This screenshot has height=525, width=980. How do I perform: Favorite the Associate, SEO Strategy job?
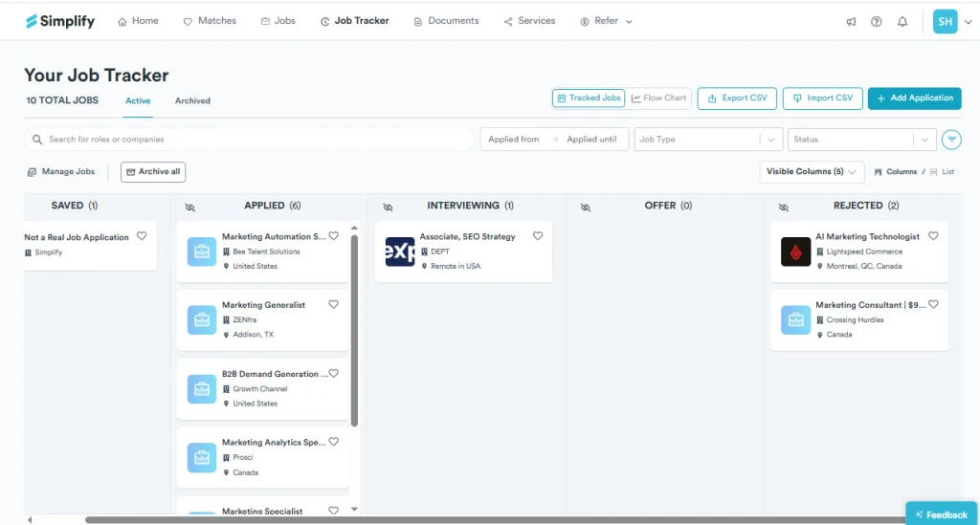[x=538, y=236]
